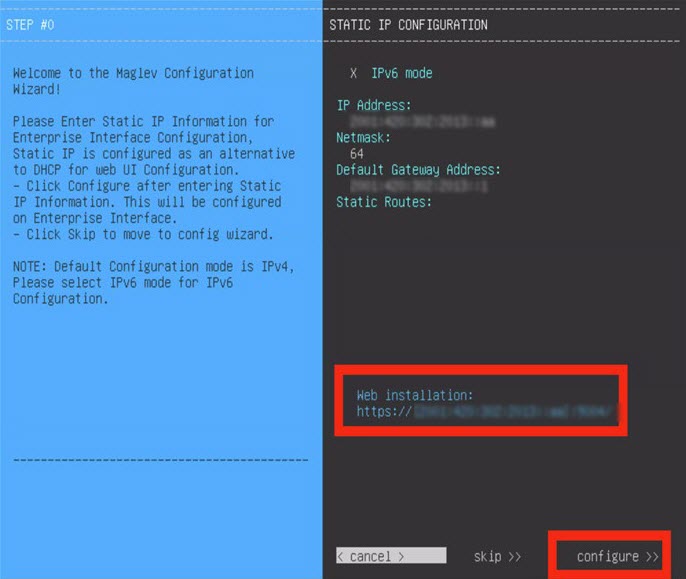Edit the Netmask value 64
Screen dimensions: 686x579
tap(357, 154)
